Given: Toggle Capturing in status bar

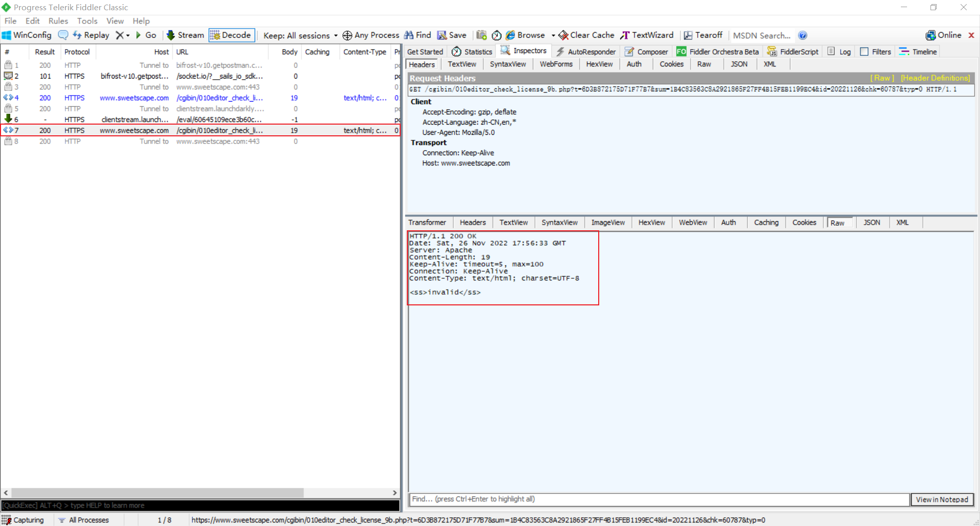Looking at the screenshot, I should pos(23,520).
